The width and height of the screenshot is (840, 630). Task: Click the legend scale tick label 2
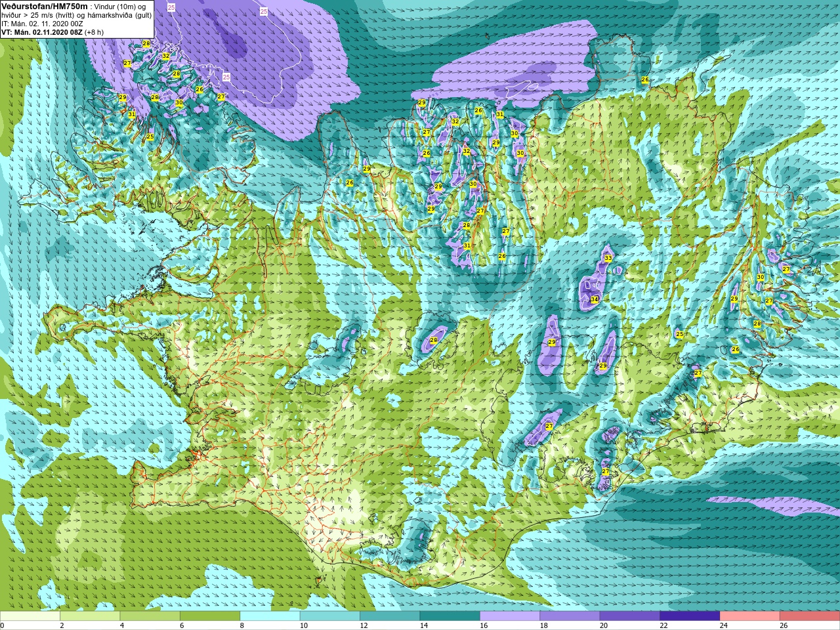click(62, 625)
